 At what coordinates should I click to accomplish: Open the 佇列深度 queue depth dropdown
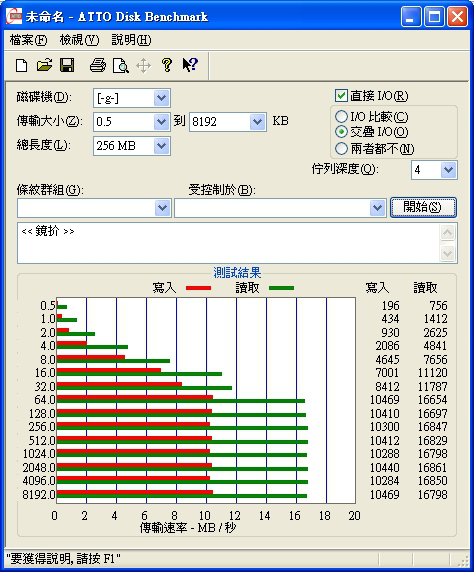click(448, 170)
